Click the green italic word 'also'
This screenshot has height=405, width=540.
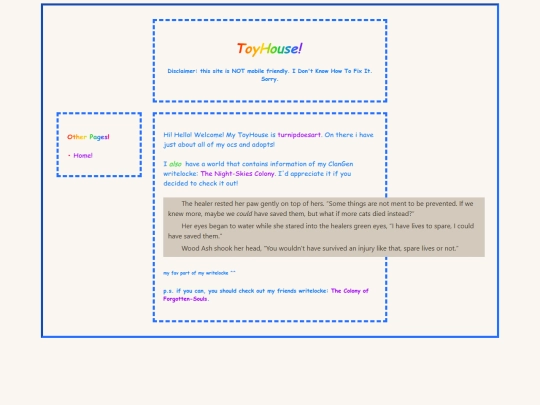(x=175, y=164)
